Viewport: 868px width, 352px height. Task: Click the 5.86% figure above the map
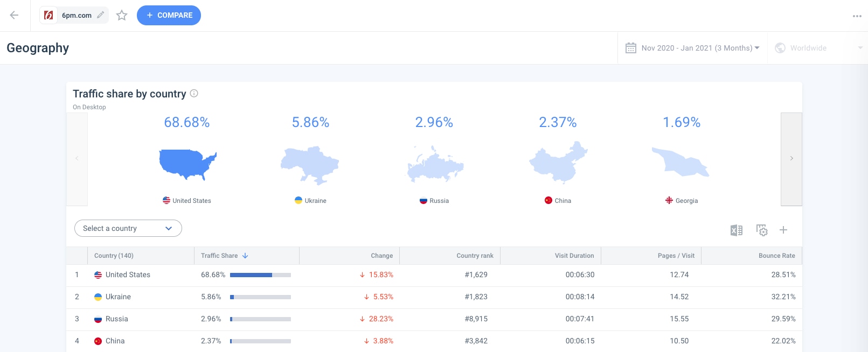pyautogui.click(x=310, y=123)
